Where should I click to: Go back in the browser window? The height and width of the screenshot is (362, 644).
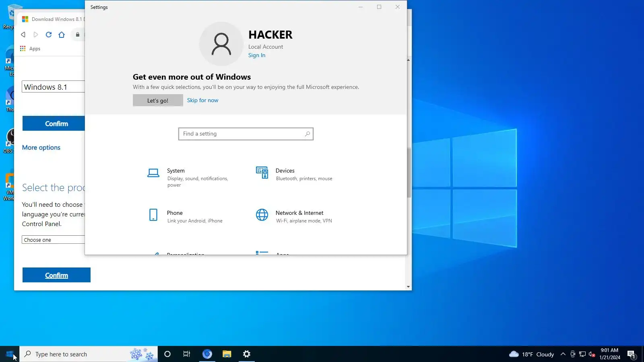[x=23, y=35]
